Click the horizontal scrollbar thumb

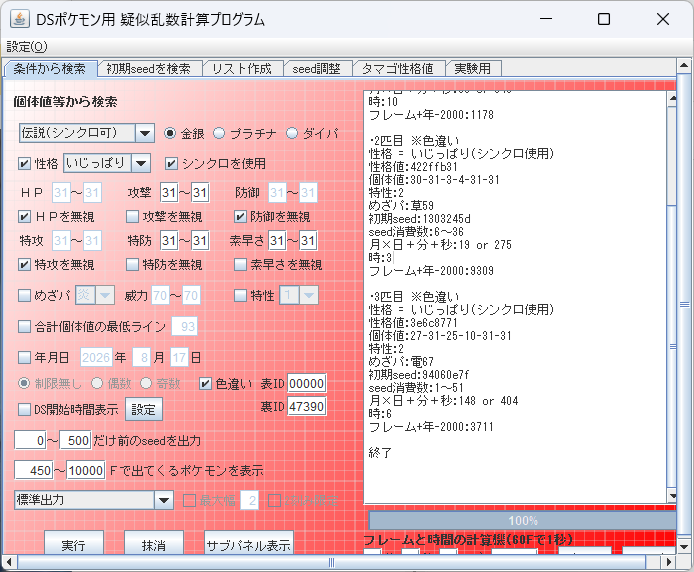pyautogui.click(x=331, y=562)
